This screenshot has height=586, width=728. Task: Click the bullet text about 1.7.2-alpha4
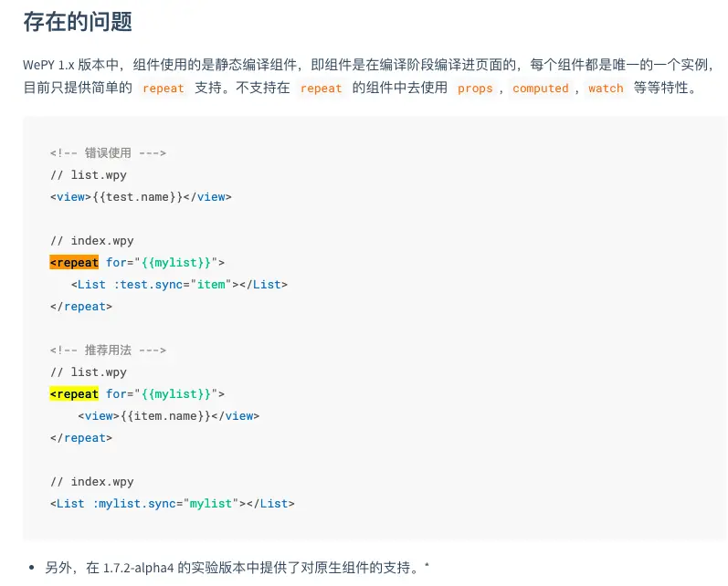pos(237,567)
